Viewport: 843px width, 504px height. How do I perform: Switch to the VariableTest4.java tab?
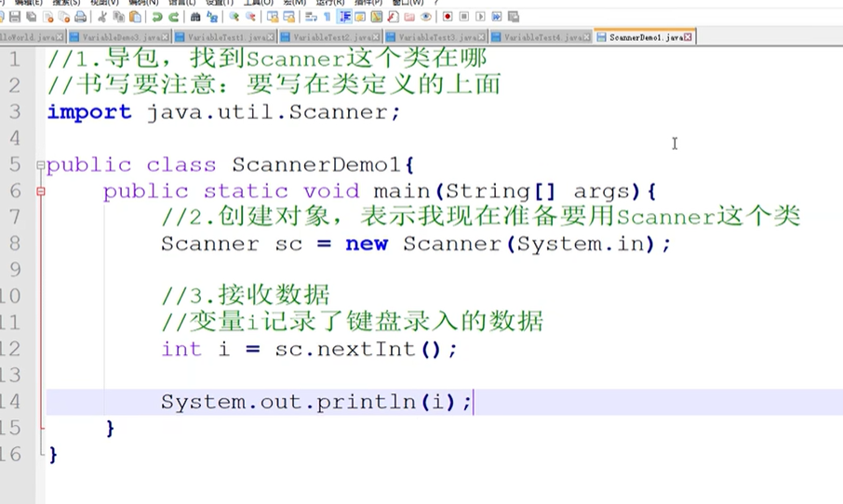pyautogui.click(x=541, y=37)
